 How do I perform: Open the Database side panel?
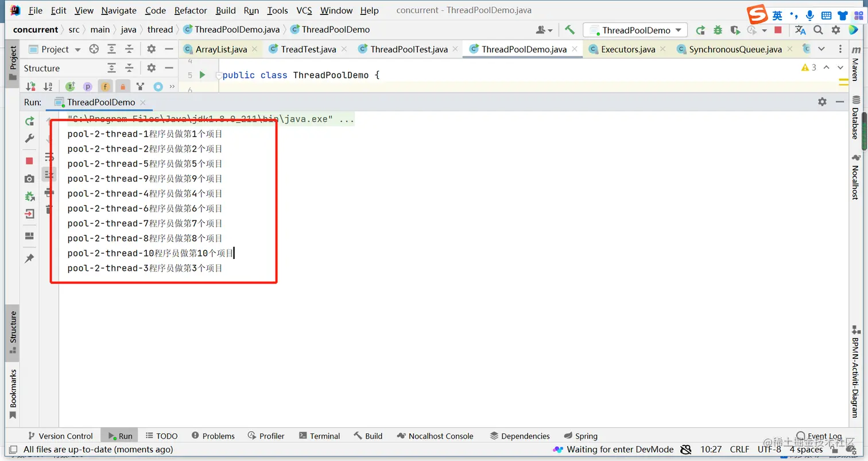point(855,118)
